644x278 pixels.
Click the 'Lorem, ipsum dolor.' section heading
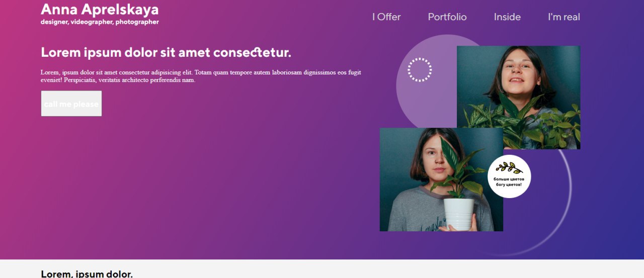coord(87,274)
